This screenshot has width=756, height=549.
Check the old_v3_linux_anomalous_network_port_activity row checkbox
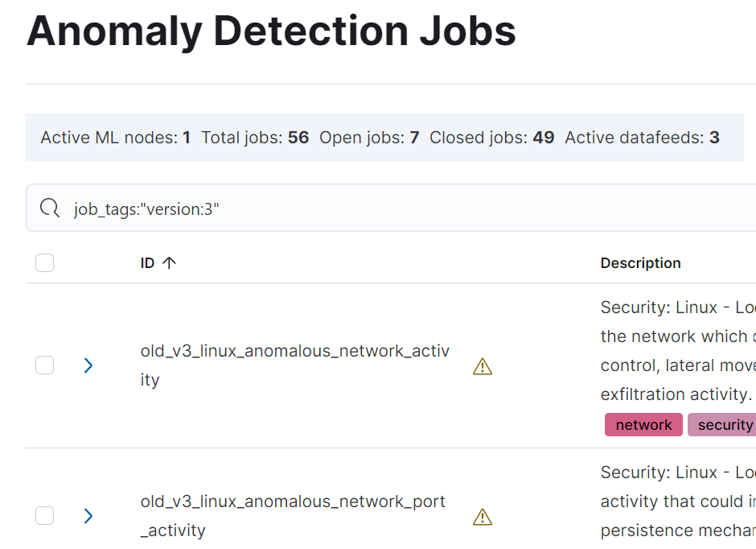45,516
